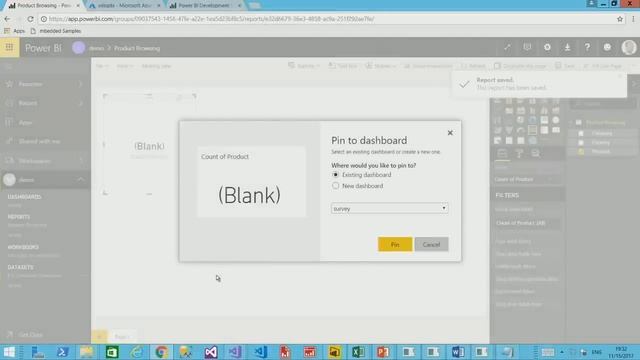Click the Cancel button in dialog

(x=431, y=244)
